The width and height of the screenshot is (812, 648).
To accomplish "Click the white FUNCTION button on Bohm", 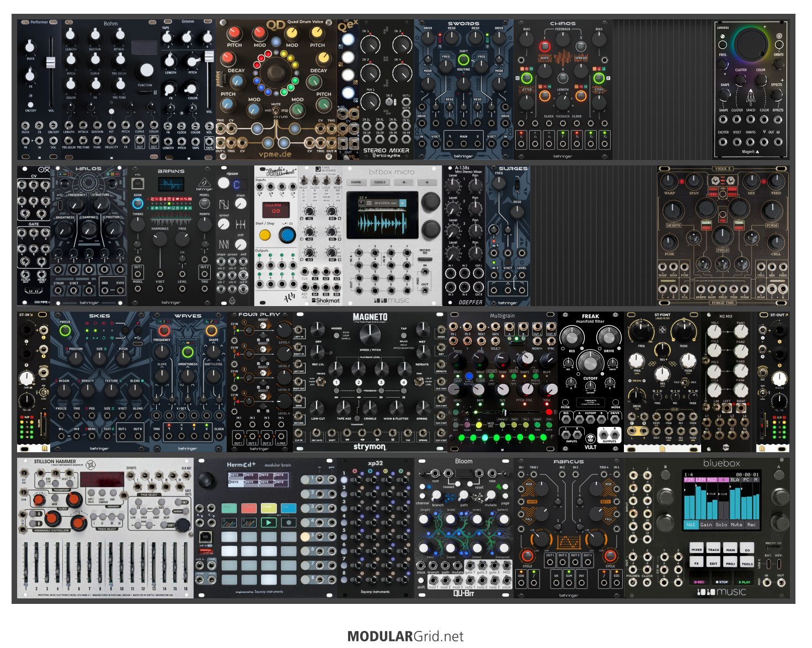I will coord(146,70).
